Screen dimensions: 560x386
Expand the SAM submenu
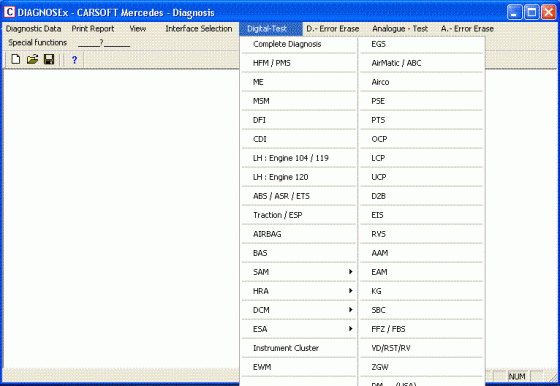coord(299,272)
